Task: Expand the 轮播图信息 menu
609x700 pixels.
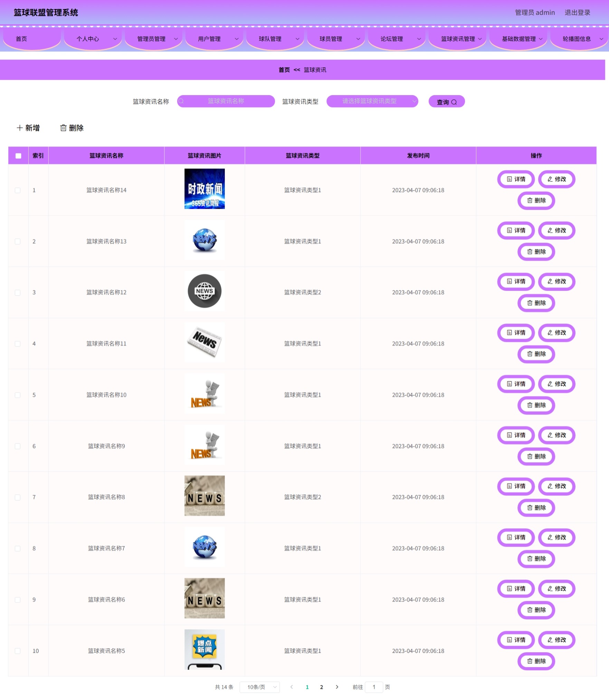Action: (x=579, y=39)
